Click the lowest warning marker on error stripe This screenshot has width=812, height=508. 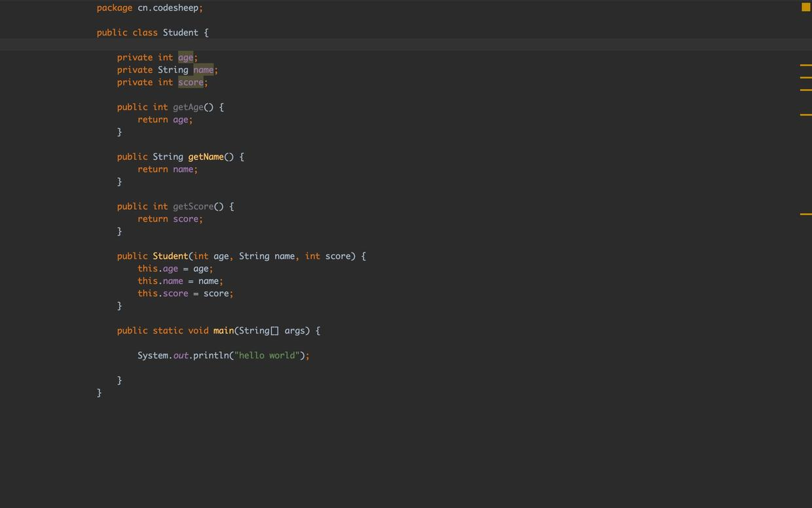pos(806,214)
